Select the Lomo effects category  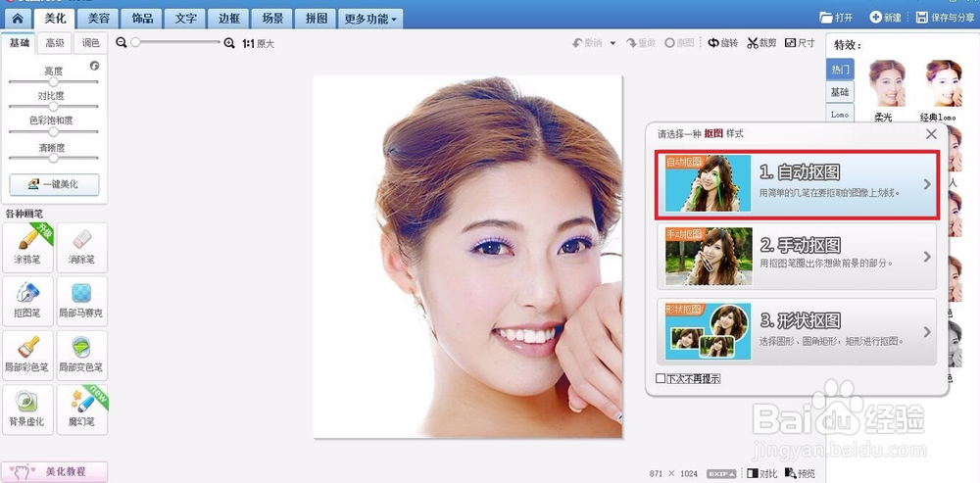[x=840, y=115]
